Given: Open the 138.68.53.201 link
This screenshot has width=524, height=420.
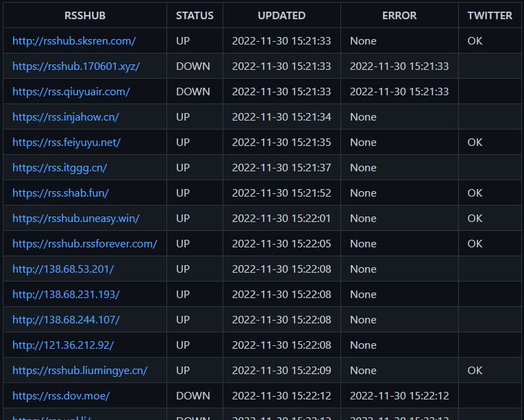Looking at the screenshot, I should [x=63, y=269].
